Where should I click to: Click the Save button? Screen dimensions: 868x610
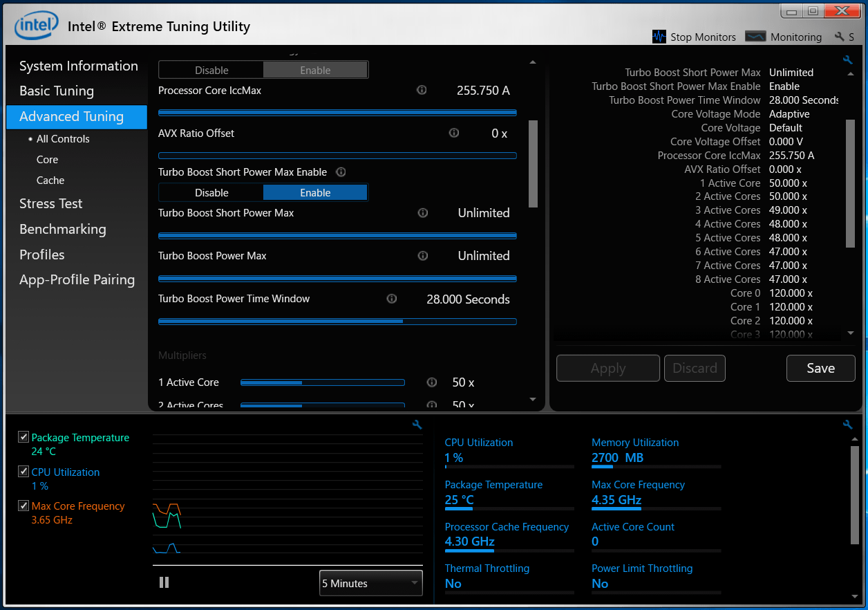[820, 368]
